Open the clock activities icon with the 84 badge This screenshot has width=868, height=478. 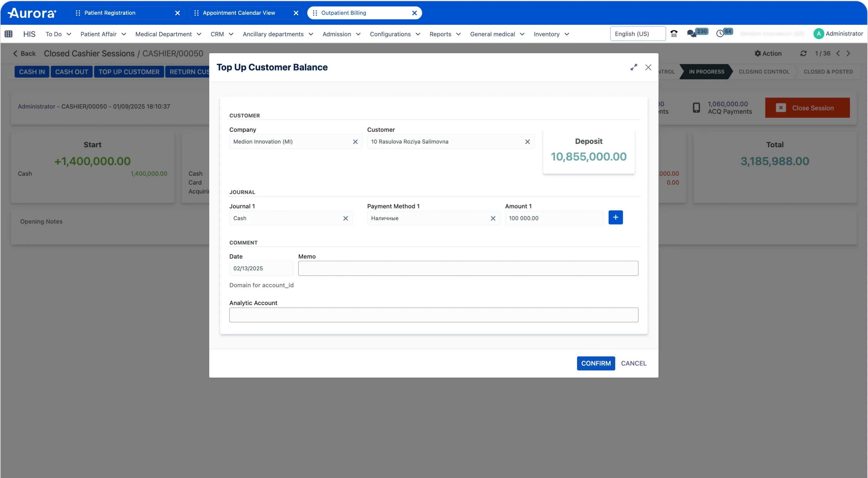720,34
